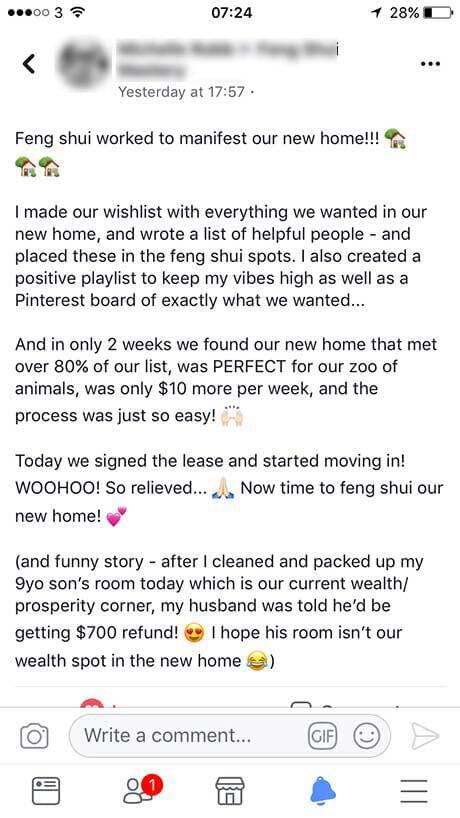
Task: Open the camera to attach a photo
Action: [x=34, y=736]
